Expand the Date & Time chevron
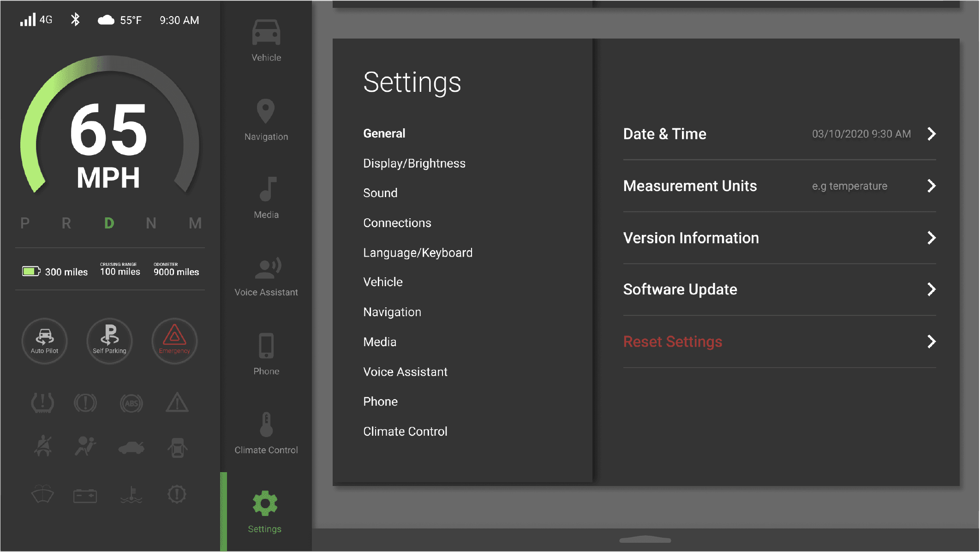 pos(931,134)
